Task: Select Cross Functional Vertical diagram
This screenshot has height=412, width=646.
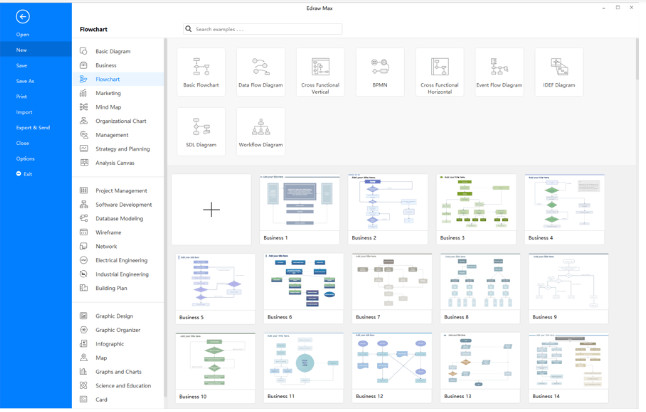Action: pos(320,72)
